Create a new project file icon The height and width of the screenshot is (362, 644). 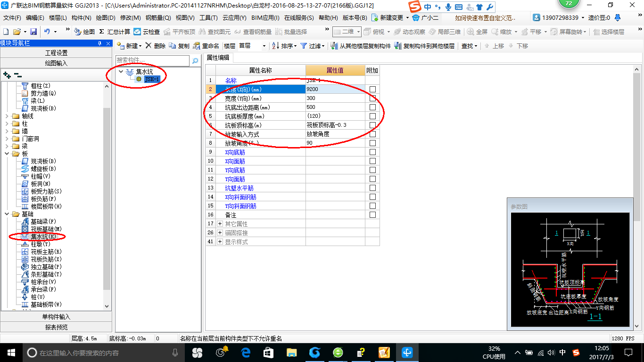click(x=6, y=32)
